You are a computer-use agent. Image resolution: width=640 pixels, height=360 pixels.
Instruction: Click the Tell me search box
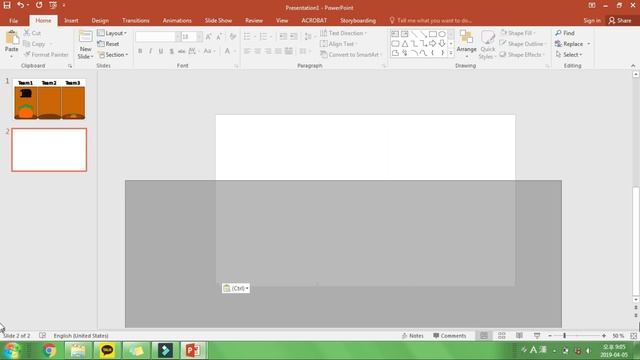pyautogui.click(x=431, y=20)
